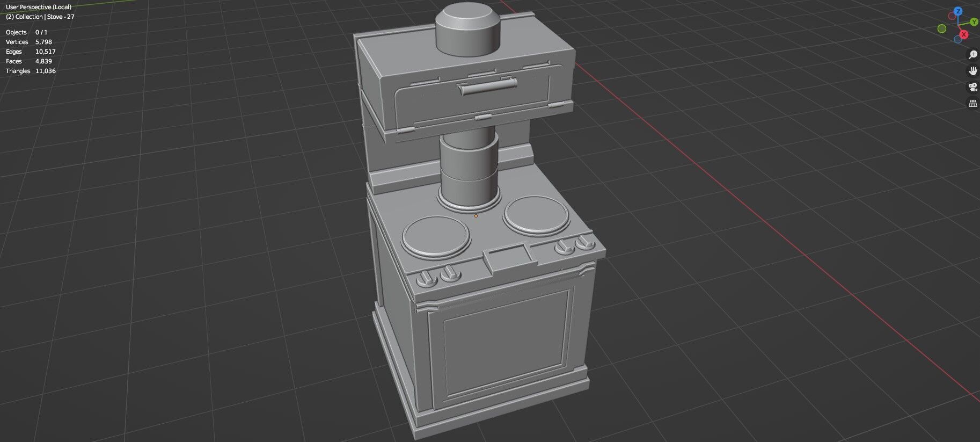This screenshot has height=442, width=980.
Task: Switch perspective/orthographic with the grid icon
Action: click(972, 104)
